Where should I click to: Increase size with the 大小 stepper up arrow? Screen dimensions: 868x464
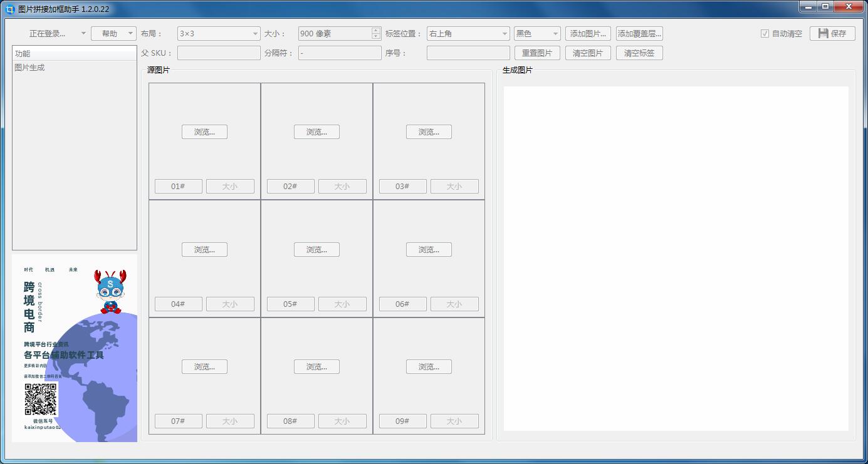click(376, 31)
